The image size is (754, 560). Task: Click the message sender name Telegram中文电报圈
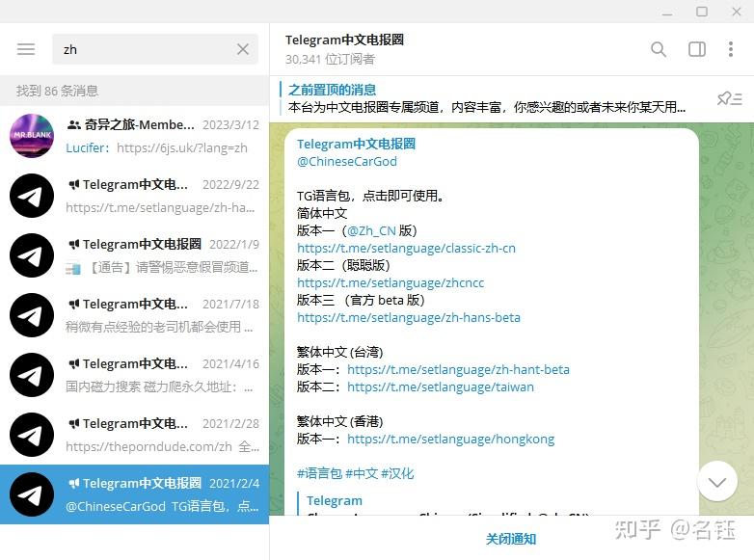pyautogui.click(x=356, y=144)
